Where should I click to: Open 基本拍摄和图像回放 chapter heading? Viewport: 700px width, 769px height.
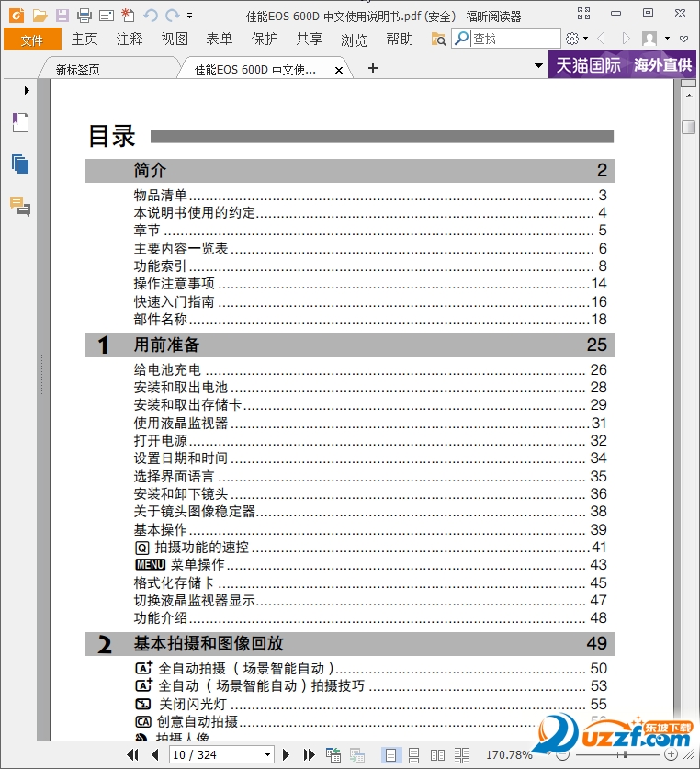[350, 643]
